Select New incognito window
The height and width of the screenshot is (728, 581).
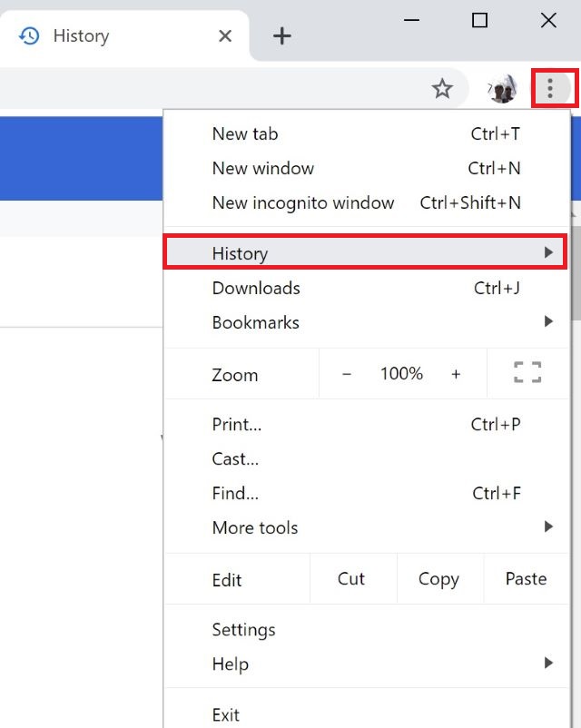[367, 203]
